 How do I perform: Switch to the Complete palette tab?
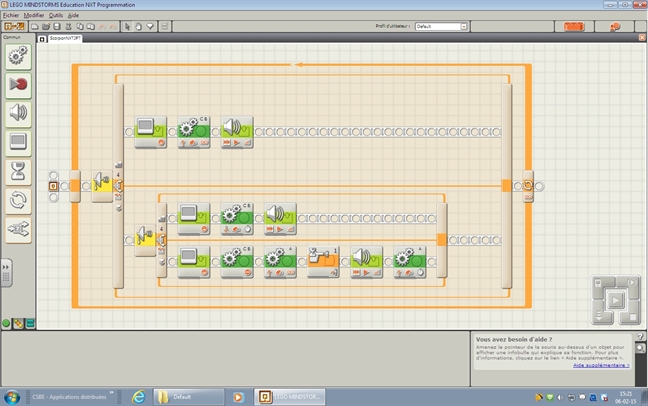coord(18,323)
